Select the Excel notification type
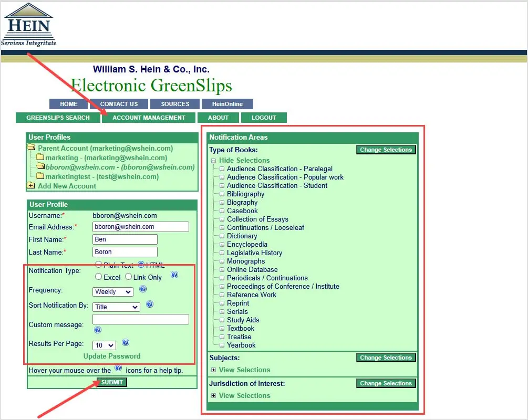528x420 pixels. pos(98,277)
